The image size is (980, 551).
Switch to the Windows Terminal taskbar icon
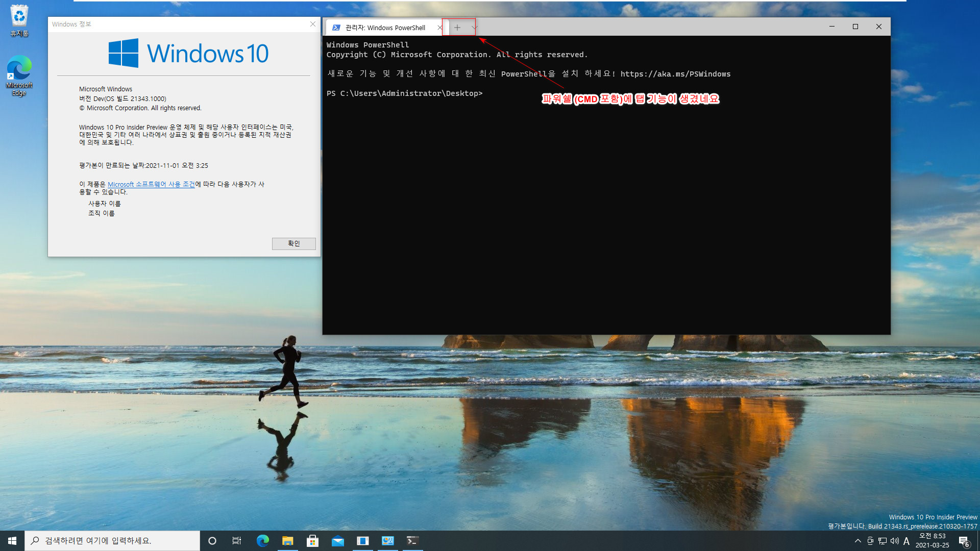(412, 541)
